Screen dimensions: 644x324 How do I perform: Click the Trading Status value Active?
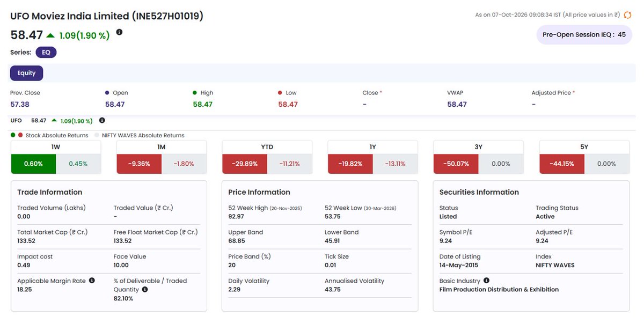click(545, 217)
